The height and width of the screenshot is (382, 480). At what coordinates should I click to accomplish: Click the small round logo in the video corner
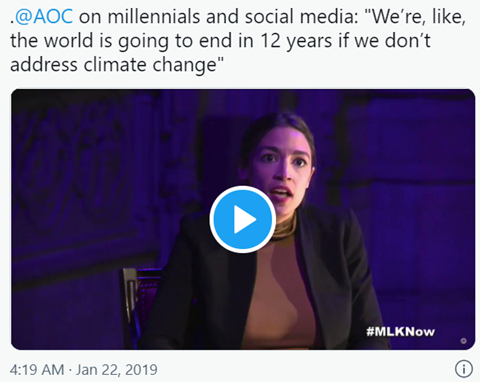(x=463, y=341)
